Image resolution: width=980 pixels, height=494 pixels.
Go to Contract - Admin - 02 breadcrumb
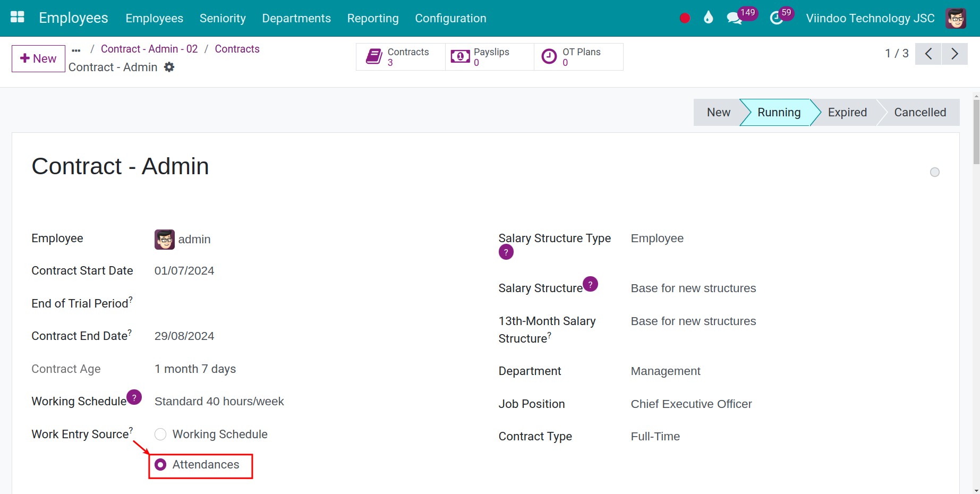coord(149,49)
